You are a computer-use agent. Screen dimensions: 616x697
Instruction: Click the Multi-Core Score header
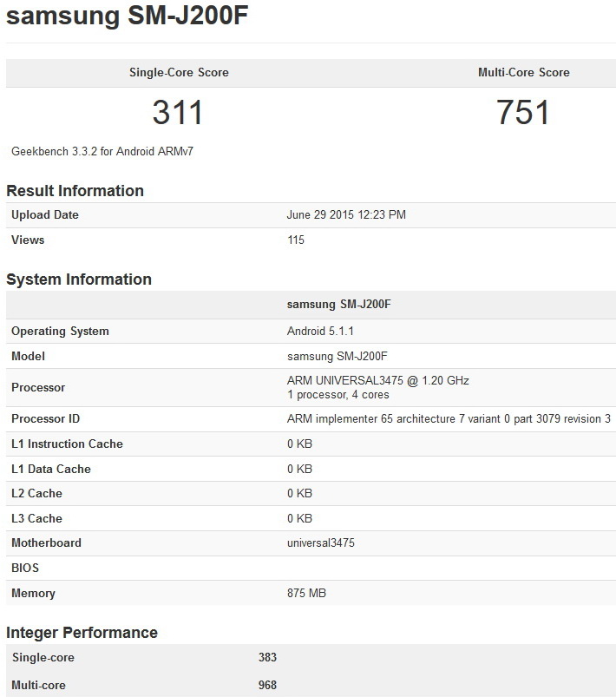523,73
